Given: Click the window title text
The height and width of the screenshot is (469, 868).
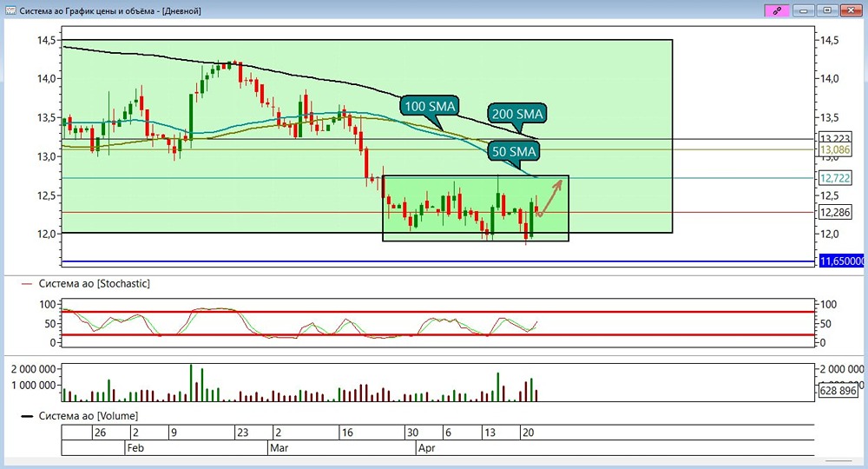Looking at the screenshot, I should coord(109,10).
